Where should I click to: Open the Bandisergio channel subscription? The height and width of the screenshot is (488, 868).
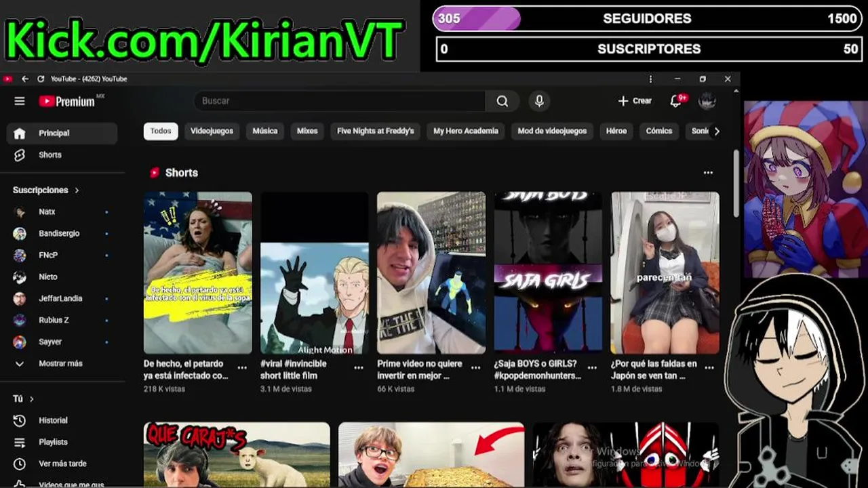62,233
